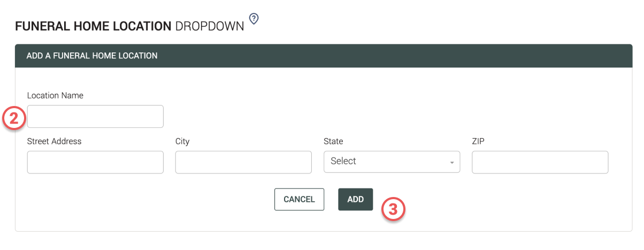Click the 'Location Name' field label
This screenshot has height=250, width=644.
coord(55,96)
